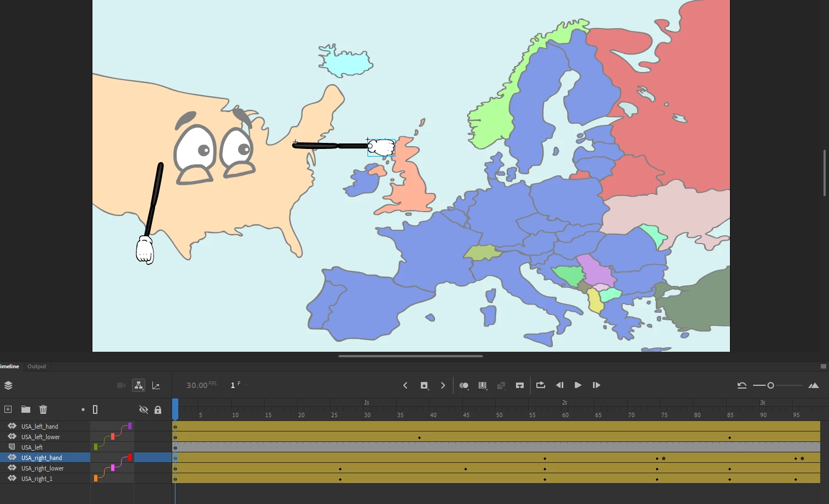Open the layer depth graph icon

156,386
